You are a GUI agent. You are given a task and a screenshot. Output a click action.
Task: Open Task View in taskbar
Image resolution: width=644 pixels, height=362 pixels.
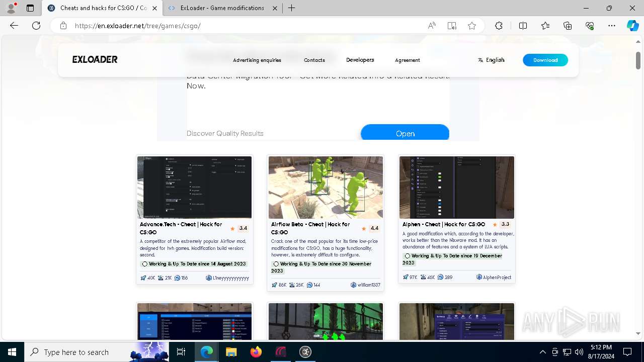[181, 352]
